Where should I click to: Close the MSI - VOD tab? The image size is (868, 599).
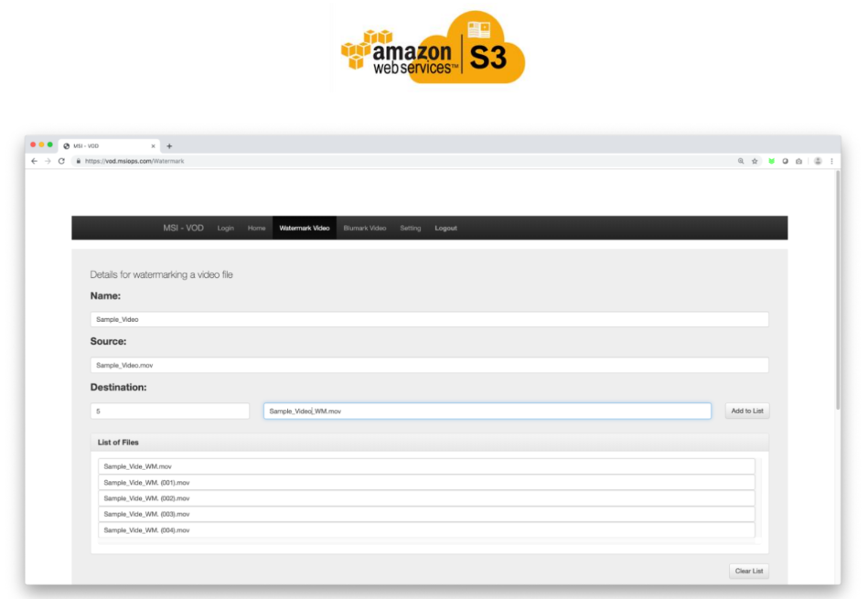154,146
